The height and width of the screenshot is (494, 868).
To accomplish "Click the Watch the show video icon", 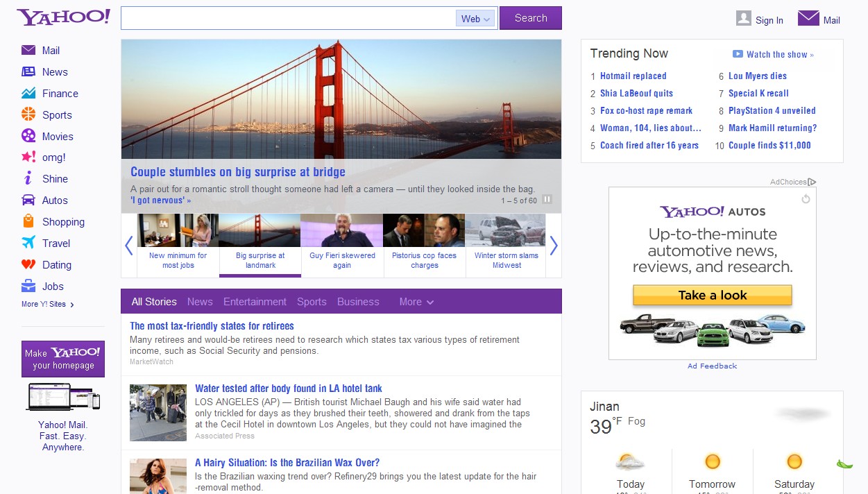I will (x=738, y=54).
